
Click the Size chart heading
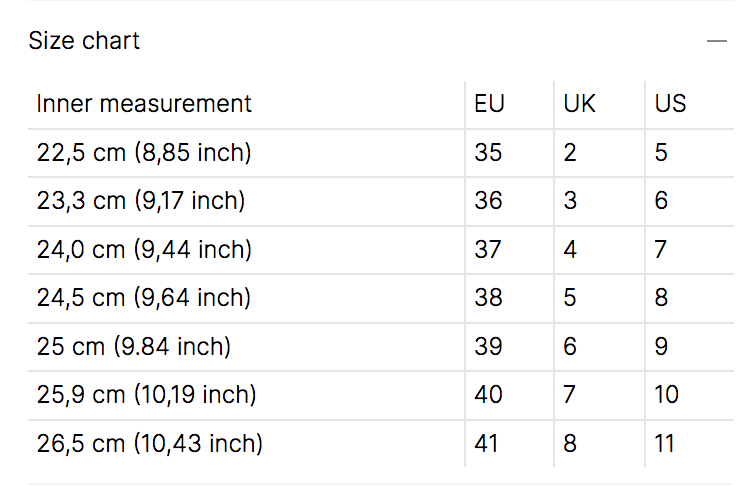[x=84, y=41]
